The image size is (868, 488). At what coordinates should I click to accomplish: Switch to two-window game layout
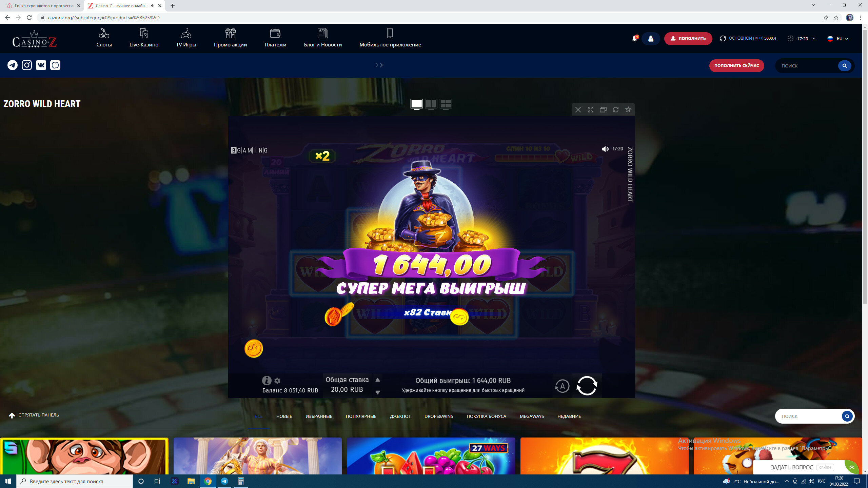(431, 104)
